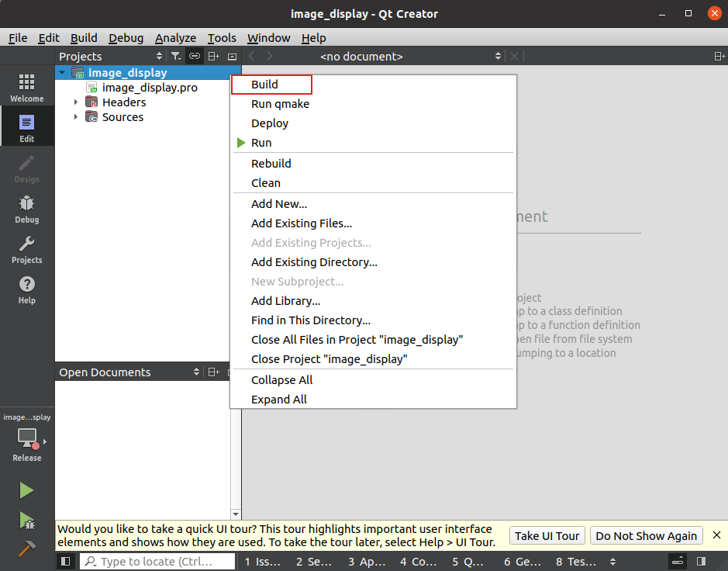Click the Do Not Show Again button
This screenshot has width=728, height=571.
pos(647,535)
